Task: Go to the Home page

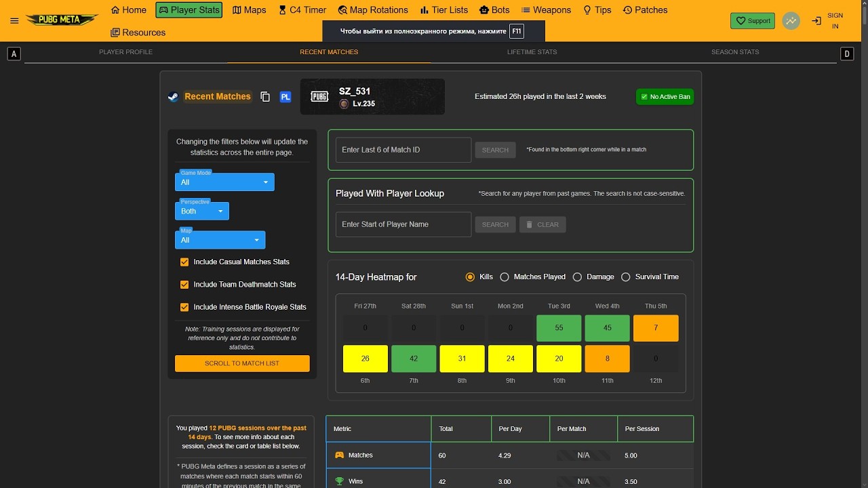Action: pos(129,10)
